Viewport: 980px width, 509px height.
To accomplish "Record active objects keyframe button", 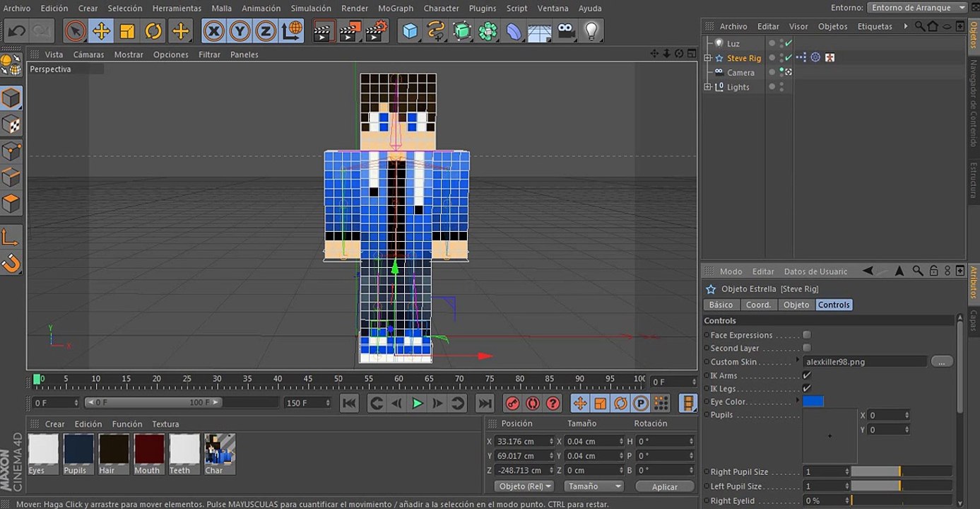I will (x=512, y=404).
